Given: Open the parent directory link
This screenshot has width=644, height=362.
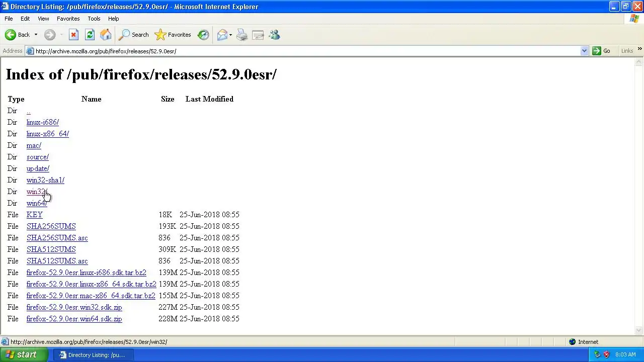Looking at the screenshot, I should click(28, 111).
